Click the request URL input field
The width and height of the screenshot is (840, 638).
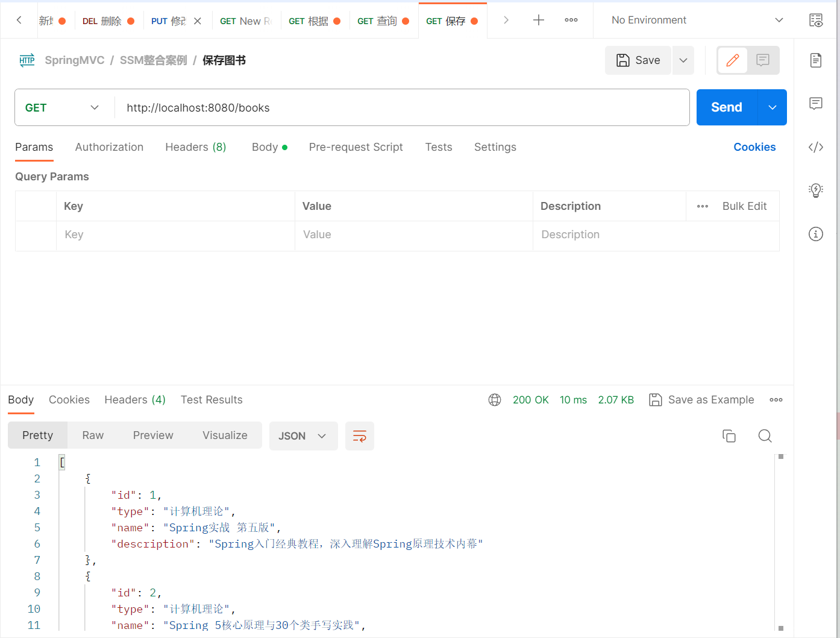pos(402,107)
